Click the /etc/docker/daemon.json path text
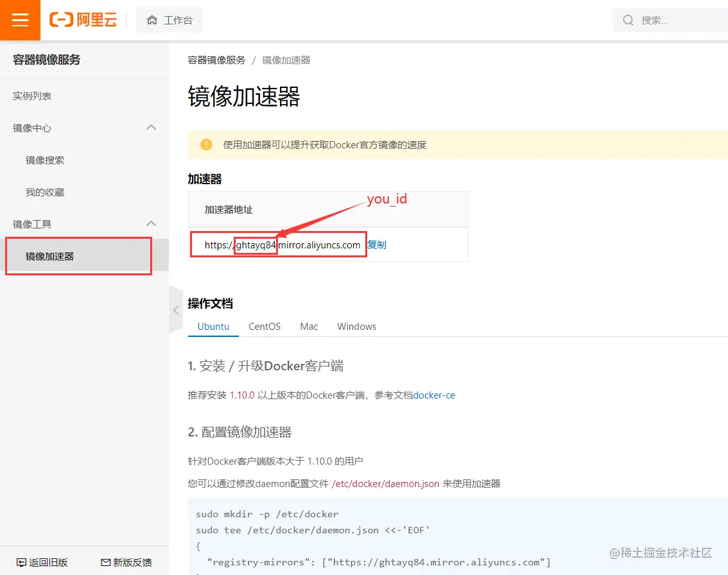 click(x=385, y=484)
